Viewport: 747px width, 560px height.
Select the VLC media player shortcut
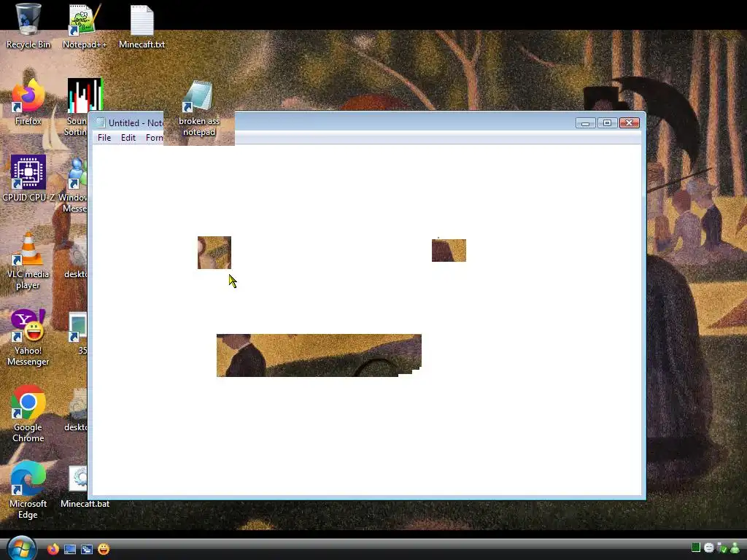coord(28,261)
